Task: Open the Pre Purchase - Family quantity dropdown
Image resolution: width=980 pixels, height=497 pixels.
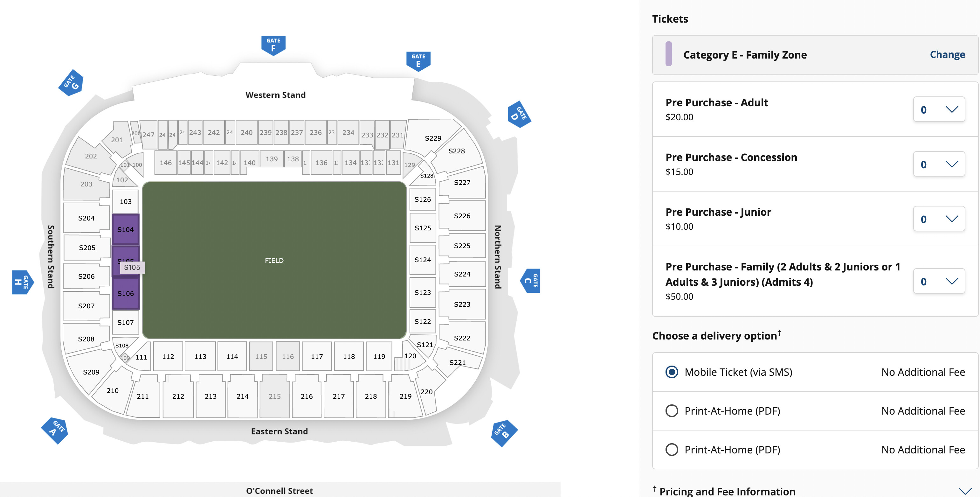Action: [x=939, y=281]
